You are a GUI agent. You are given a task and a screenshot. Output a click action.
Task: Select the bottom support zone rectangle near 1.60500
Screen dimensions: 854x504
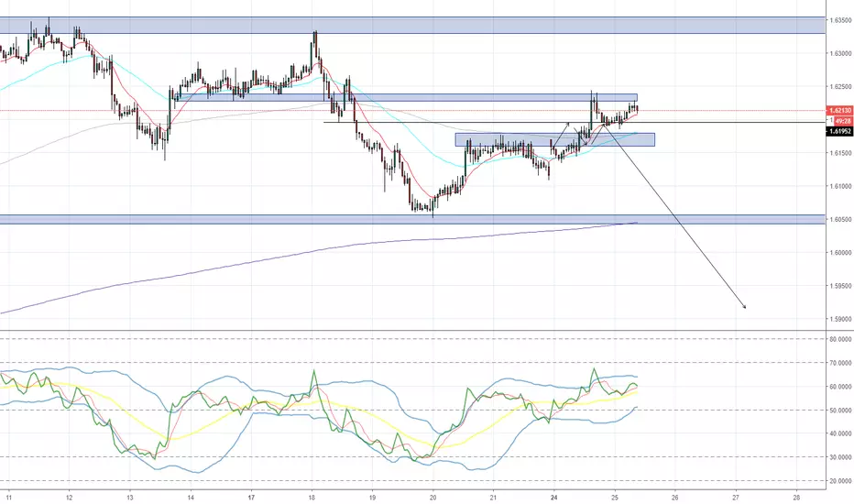(x=412, y=220)
